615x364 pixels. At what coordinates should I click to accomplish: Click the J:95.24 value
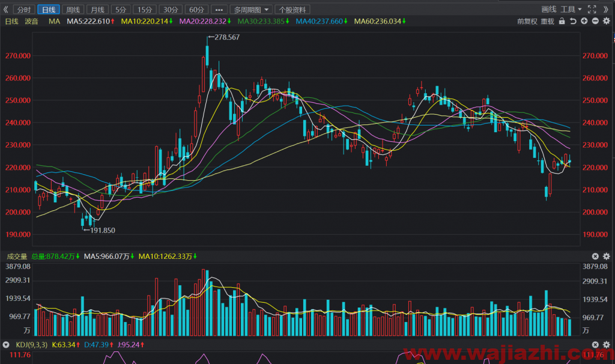tap(131, 345)
